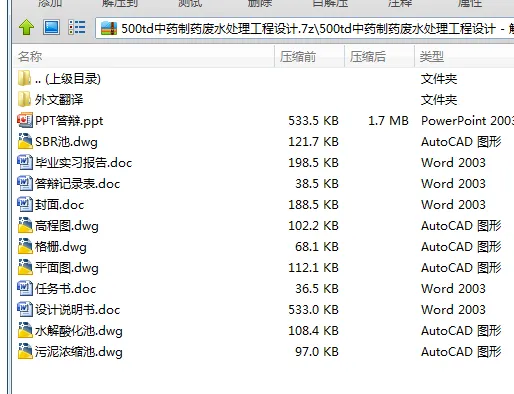Click 文件夹 type for 外文翻译 row
Screen dimensions: 514x394
(x=439, y=100)
